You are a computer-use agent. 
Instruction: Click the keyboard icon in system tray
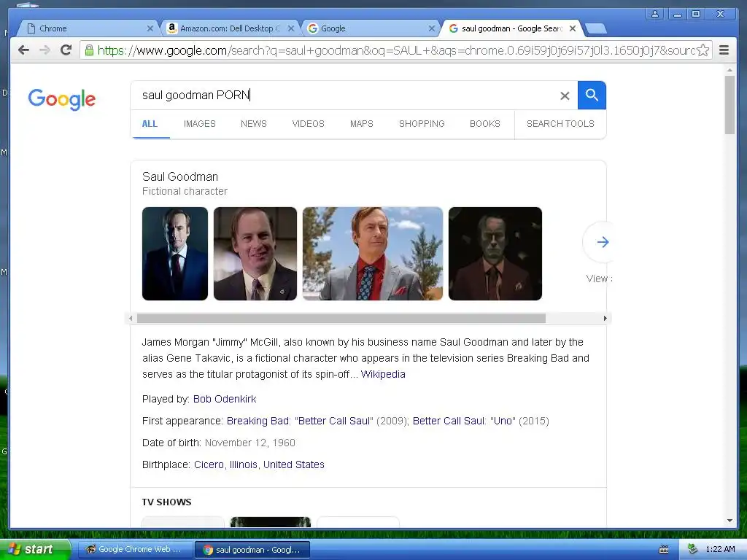point(663,550)
